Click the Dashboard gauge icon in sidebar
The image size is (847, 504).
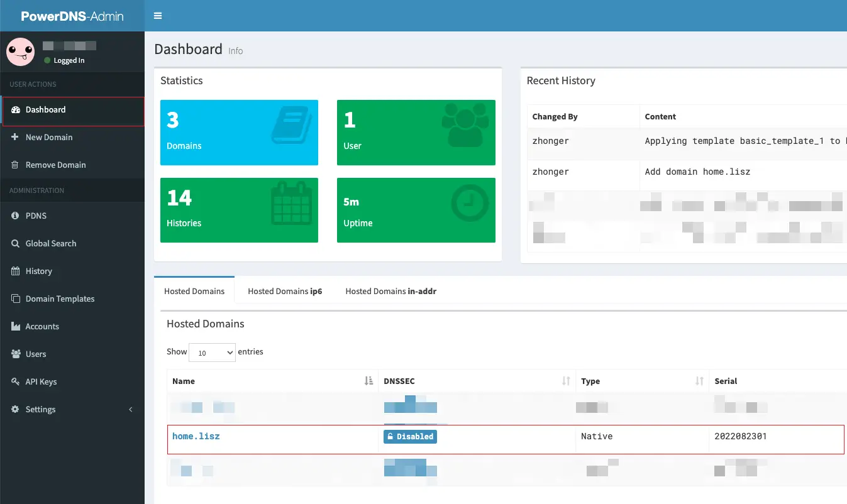click(16, 110)
